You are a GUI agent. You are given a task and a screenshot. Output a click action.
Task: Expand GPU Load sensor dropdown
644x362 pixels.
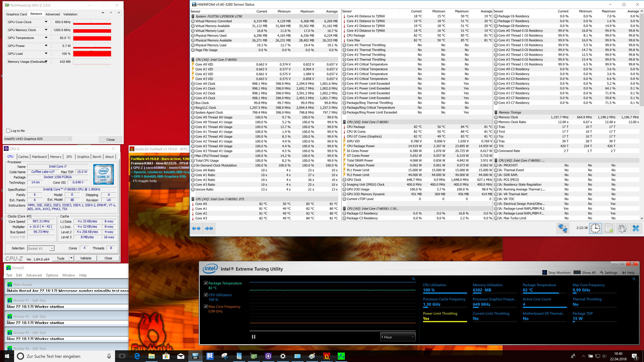[46, 54]
